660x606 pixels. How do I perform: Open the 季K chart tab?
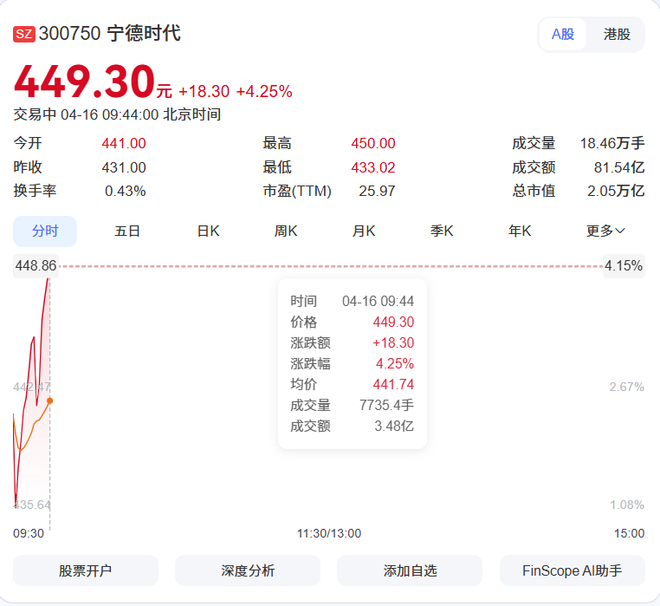(442, 231)
